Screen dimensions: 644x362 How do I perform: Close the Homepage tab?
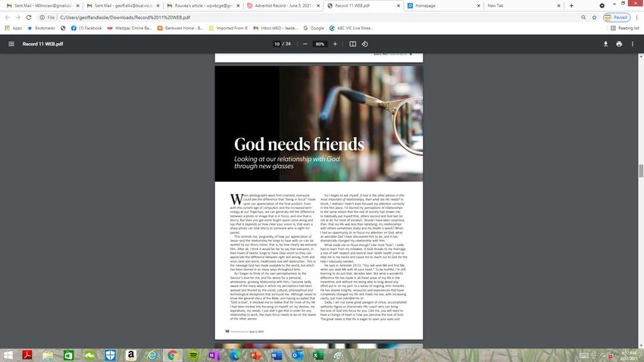(x=478, y=6)
